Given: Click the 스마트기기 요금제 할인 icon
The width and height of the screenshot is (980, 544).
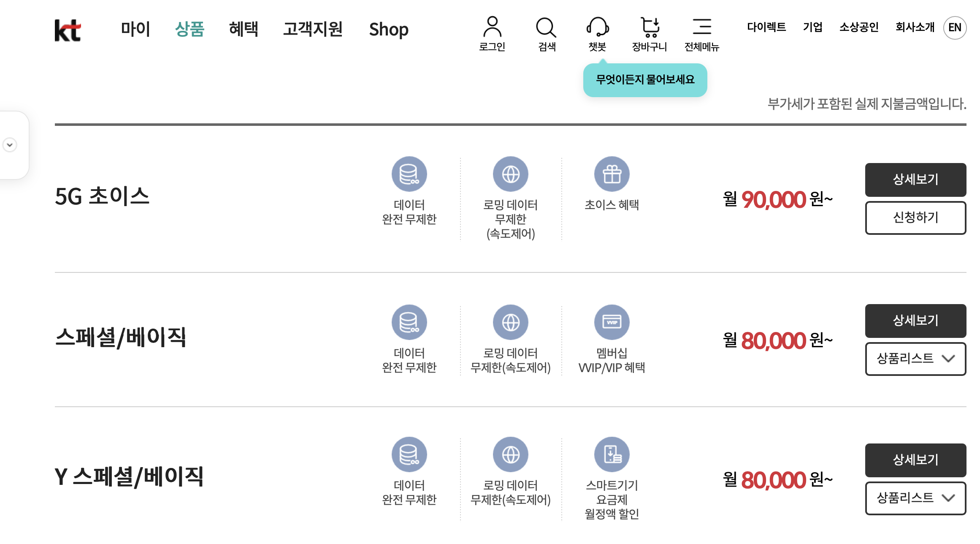Looking at the screenshot, I should pos(612,454).
